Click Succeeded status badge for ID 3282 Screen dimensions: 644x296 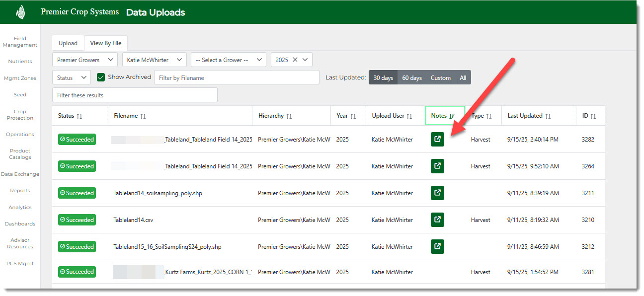(x=77, y=139)
